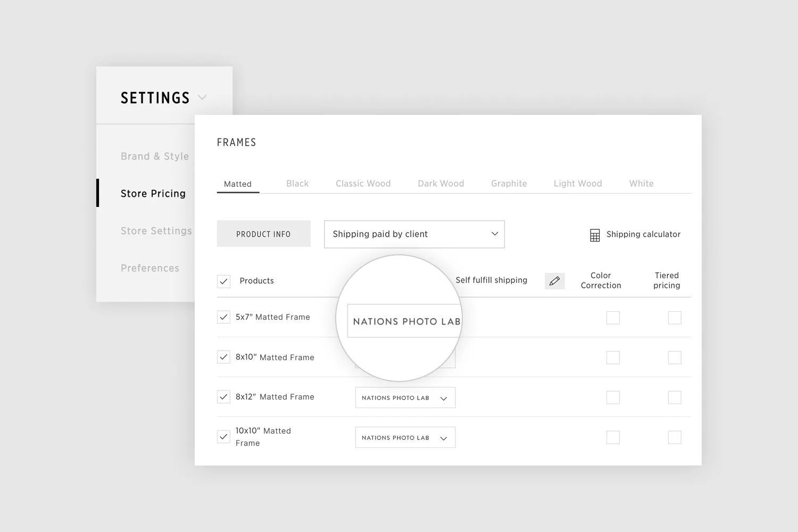Open the magnified 5x7" Nations Photo Lab dropdown
798x532 pixels.
coord(404,321)
